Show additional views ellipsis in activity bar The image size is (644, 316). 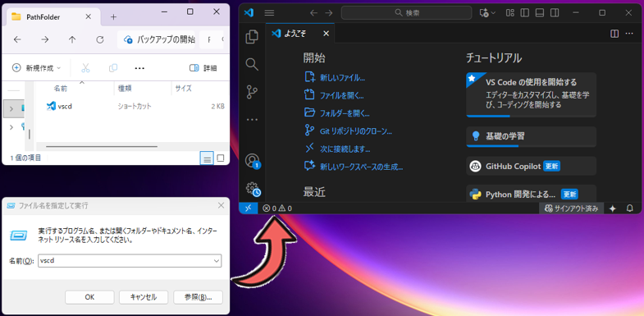click(252, 120)
